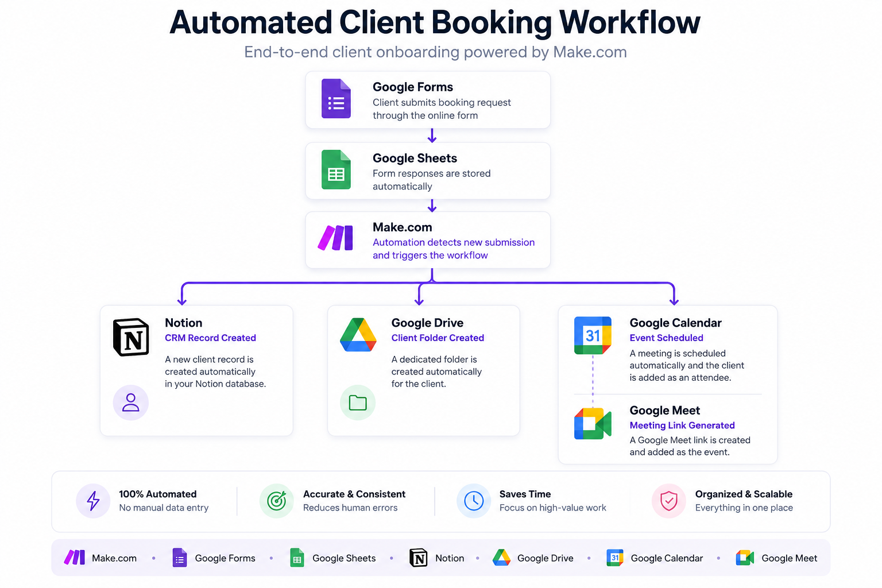Click text Reduces human errors
882x588 pixels.
pyautogui.click(x=350, y=508)
